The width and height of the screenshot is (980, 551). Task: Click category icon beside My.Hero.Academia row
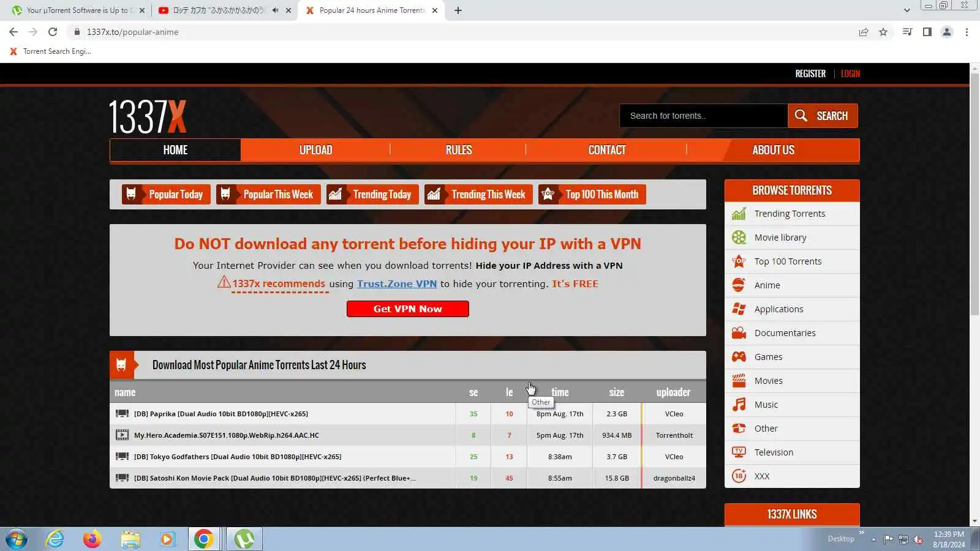(122, 435)
